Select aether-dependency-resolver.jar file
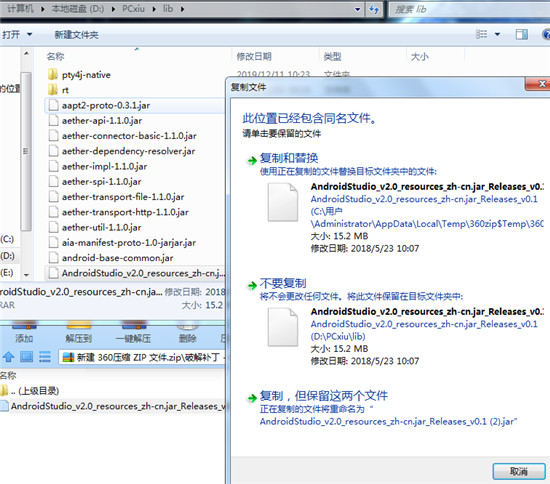 pyautogui.click(x=128, y=151)
